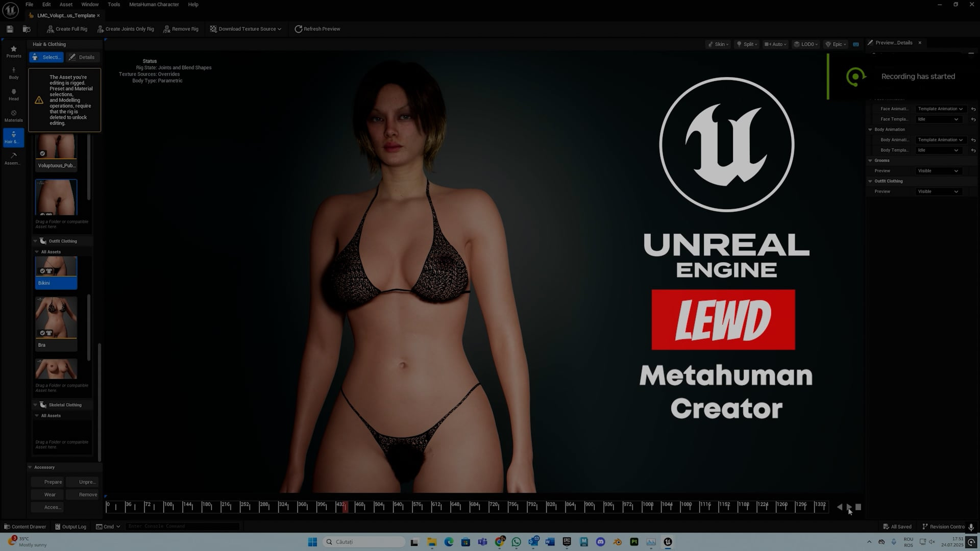The width and height of the screenshot is (980, 551).
Task: Click the Unreal Engine logo in the top-left corner
Action: coord(10,10)
